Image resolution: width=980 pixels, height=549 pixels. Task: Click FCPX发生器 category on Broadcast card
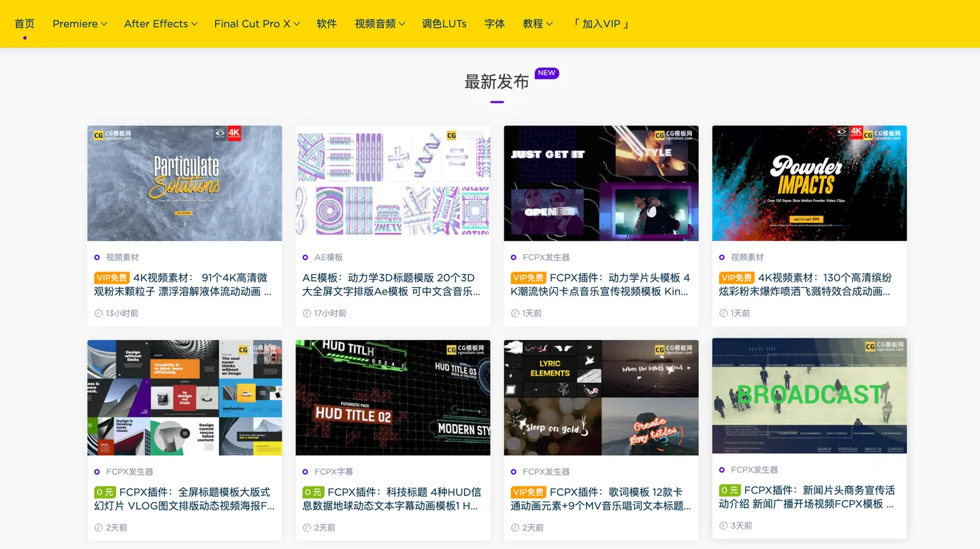coord(755,469)
